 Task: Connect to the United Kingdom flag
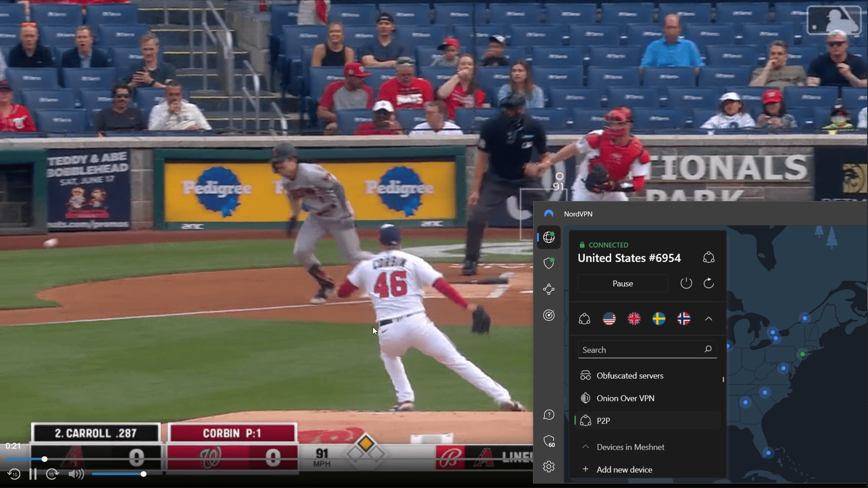(x=634, y=319)
